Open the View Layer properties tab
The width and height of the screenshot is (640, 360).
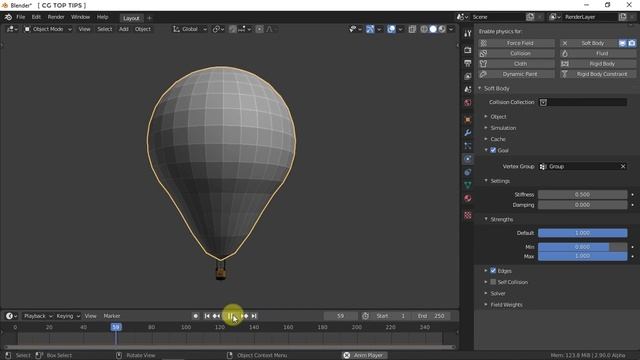coord(468,76)
